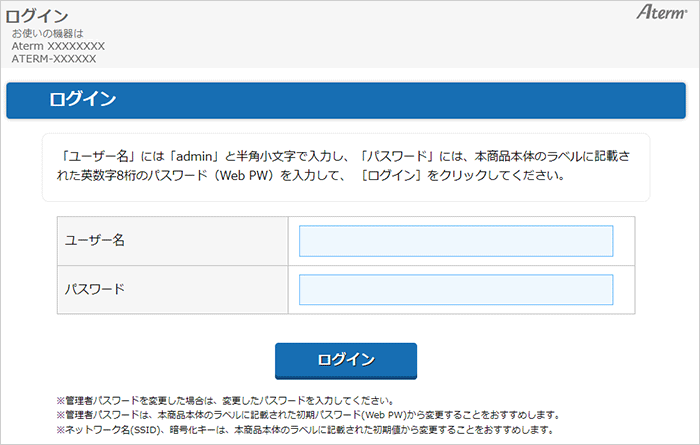Focus the ユーザー名 input field
This screenshot has height=445, width=700.
click(455, 241)
